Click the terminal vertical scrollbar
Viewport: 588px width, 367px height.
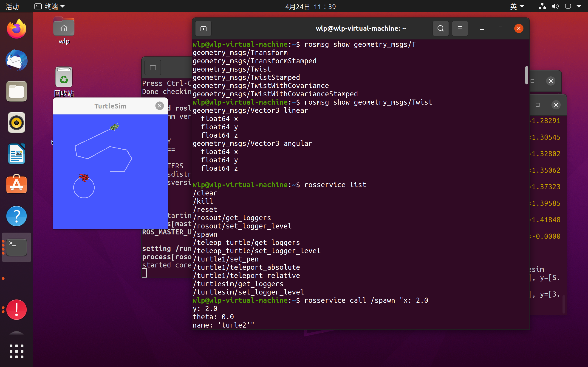526,75
